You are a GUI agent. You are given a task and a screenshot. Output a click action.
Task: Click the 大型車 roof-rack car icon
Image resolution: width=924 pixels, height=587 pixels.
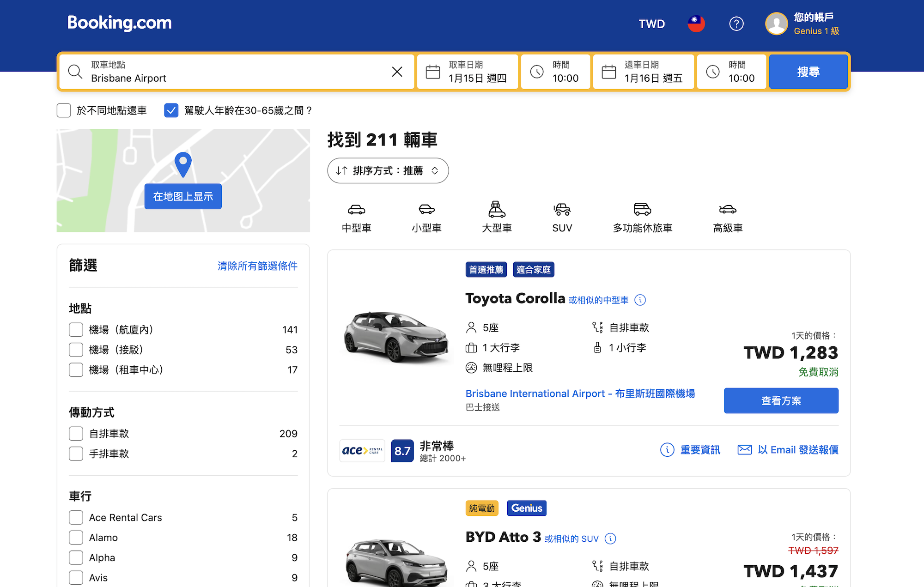pyautogui.click(x=496, y=210)
